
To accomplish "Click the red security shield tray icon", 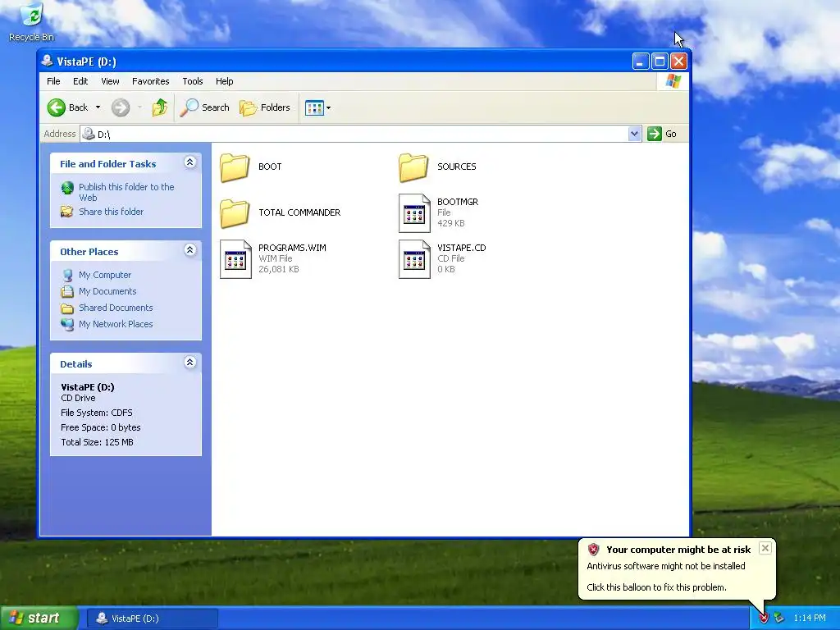I will pyautogui.click(x=764, y=619).
